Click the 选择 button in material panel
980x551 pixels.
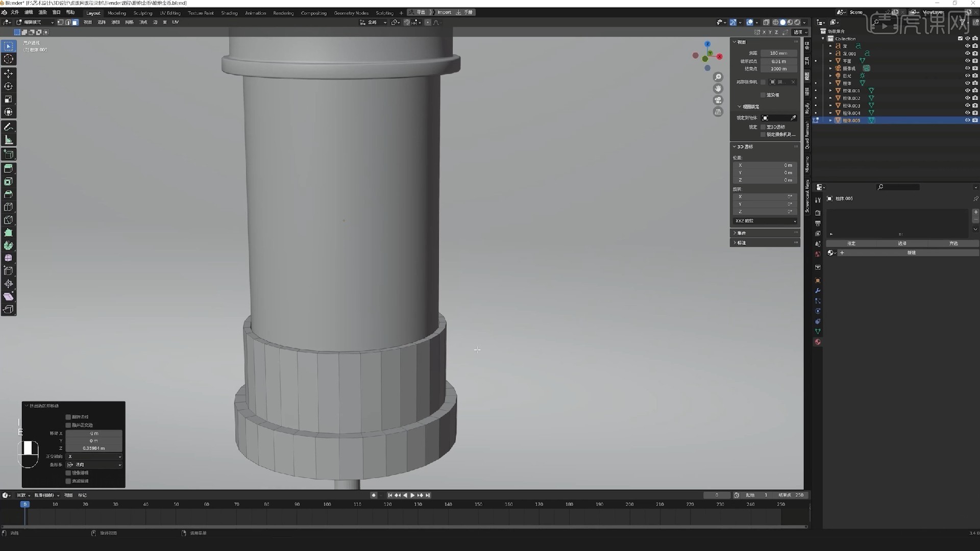(902, 244)
